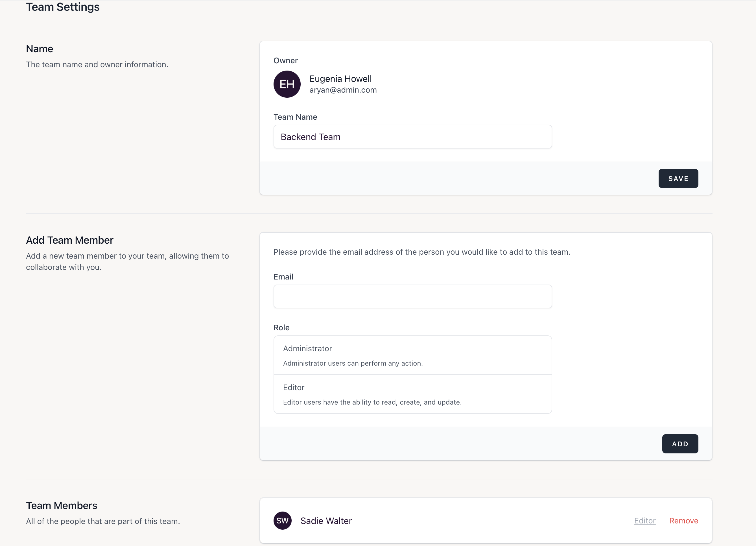
Task: Click the Editor users ability description text
Action: coord(372,402)
